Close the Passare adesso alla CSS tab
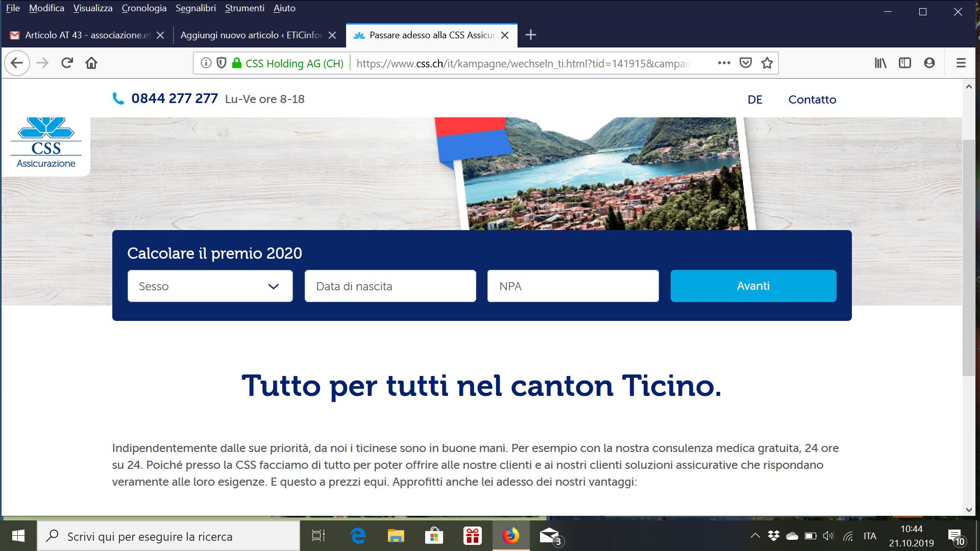The image size is (980, 551). pos(505,35)
